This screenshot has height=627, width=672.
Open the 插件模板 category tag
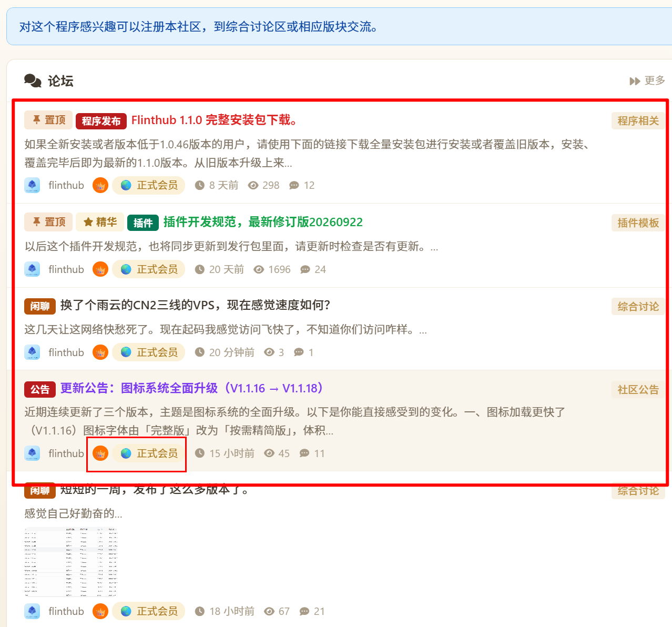(x=638, y=223)
